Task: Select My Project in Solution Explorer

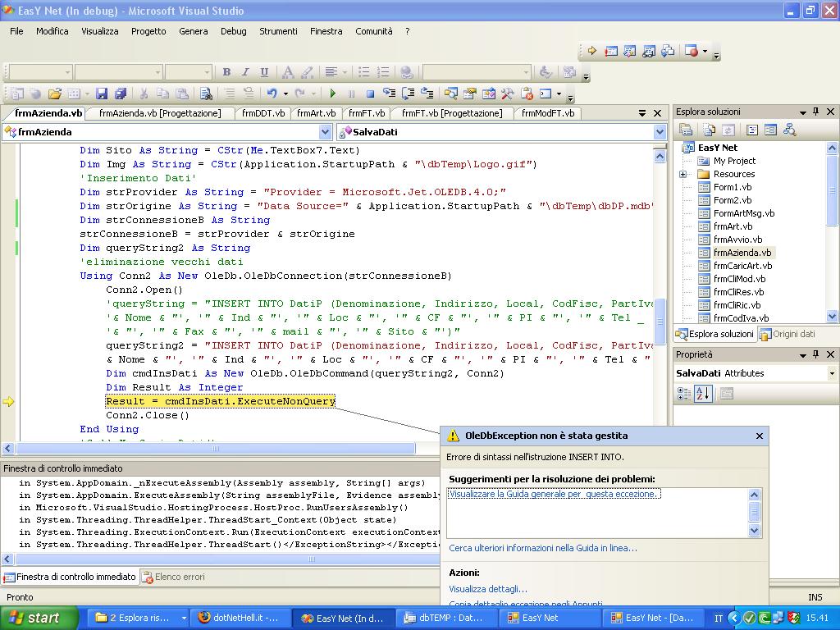Action: [734, 161]
